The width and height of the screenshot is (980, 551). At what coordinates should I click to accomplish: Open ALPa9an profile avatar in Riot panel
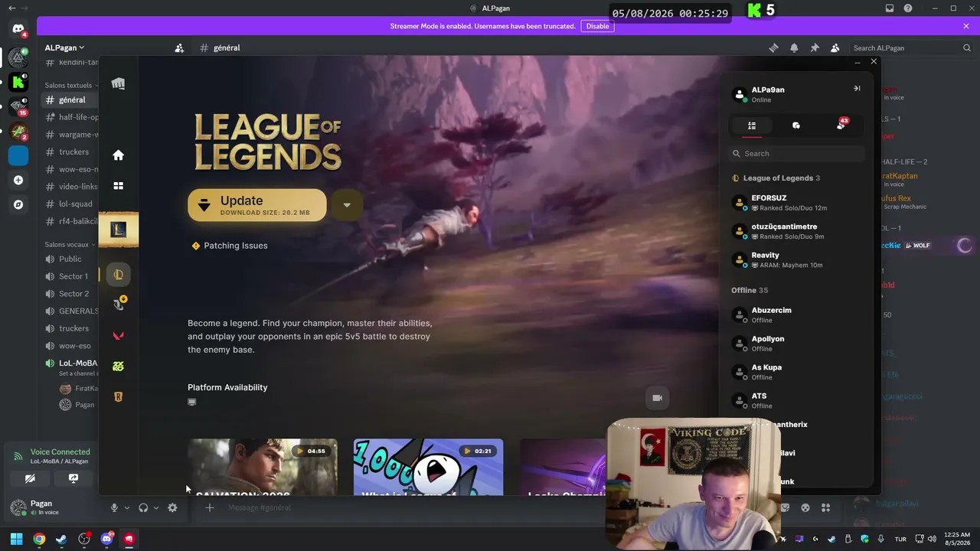(740, 94)
